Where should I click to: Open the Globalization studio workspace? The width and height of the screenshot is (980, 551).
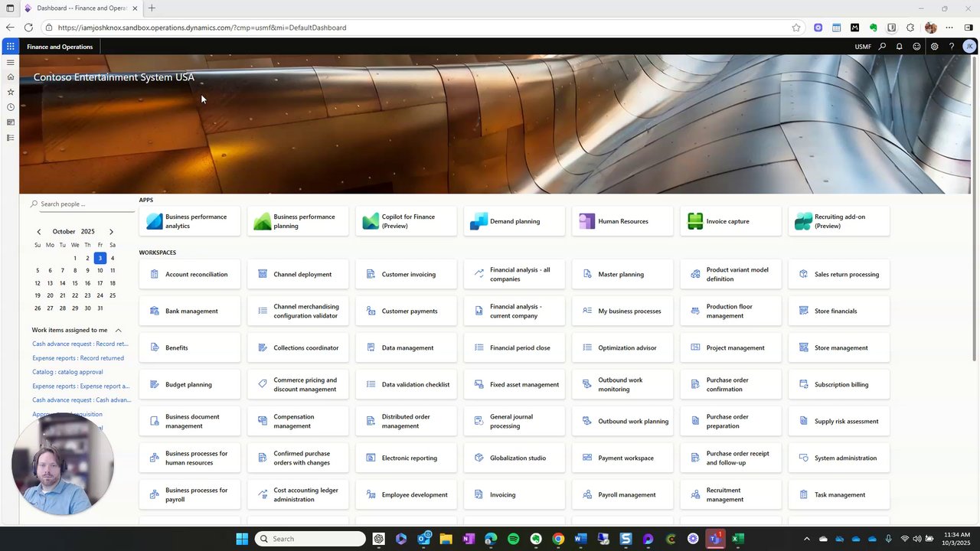point(514,458)
